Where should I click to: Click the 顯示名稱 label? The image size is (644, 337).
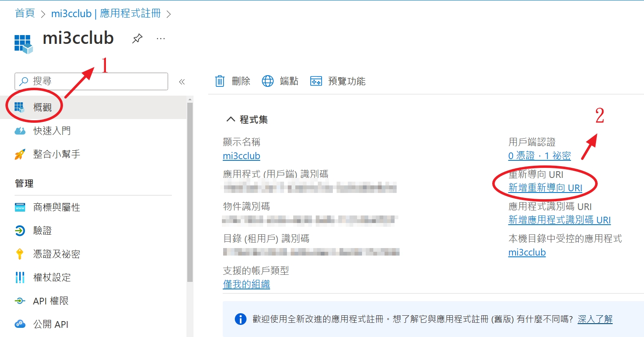[241, 142]
